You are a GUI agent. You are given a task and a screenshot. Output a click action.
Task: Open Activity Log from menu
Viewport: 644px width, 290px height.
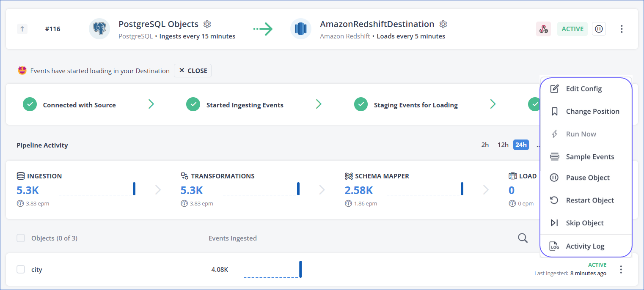[x=586, y=246]
